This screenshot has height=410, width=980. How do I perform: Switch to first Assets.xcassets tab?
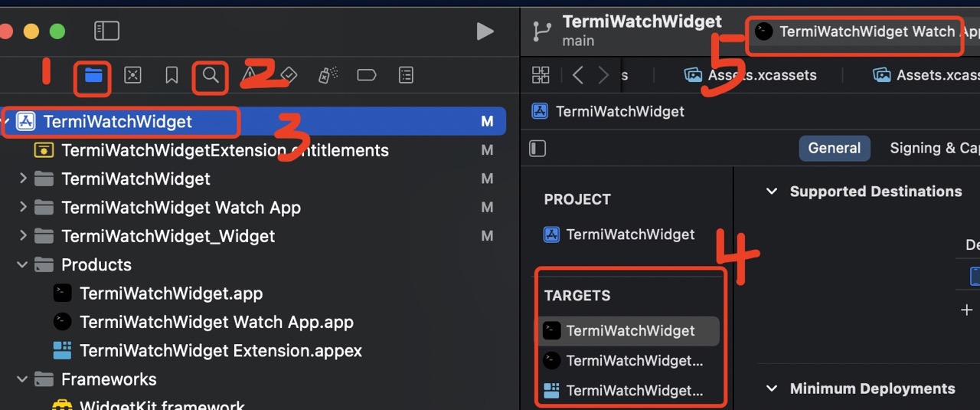[x=750, y=75]
